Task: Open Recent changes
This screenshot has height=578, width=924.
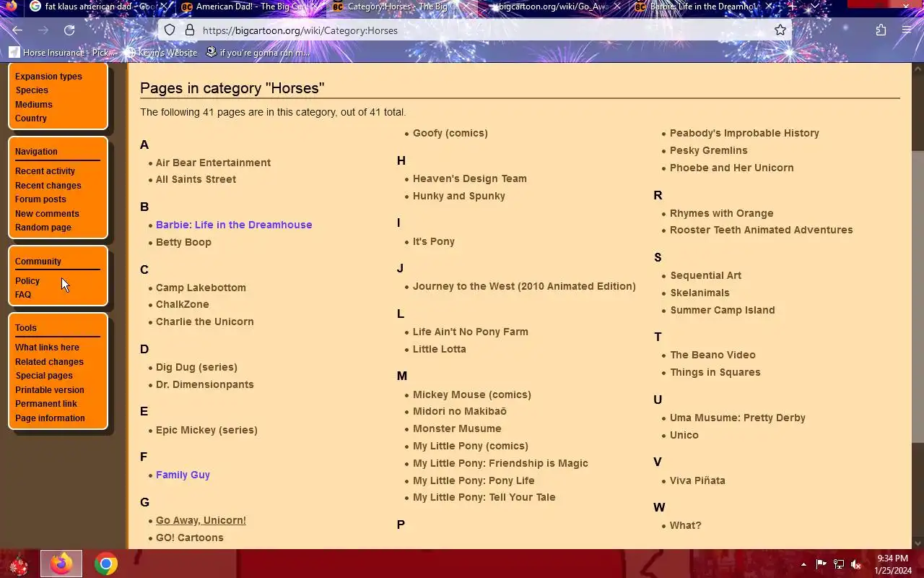Action: click(48, 186)
